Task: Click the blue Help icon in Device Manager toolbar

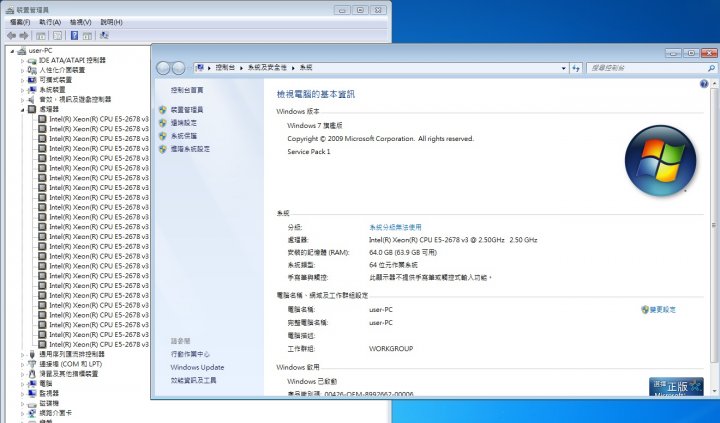Action: [x=74, y=35]
